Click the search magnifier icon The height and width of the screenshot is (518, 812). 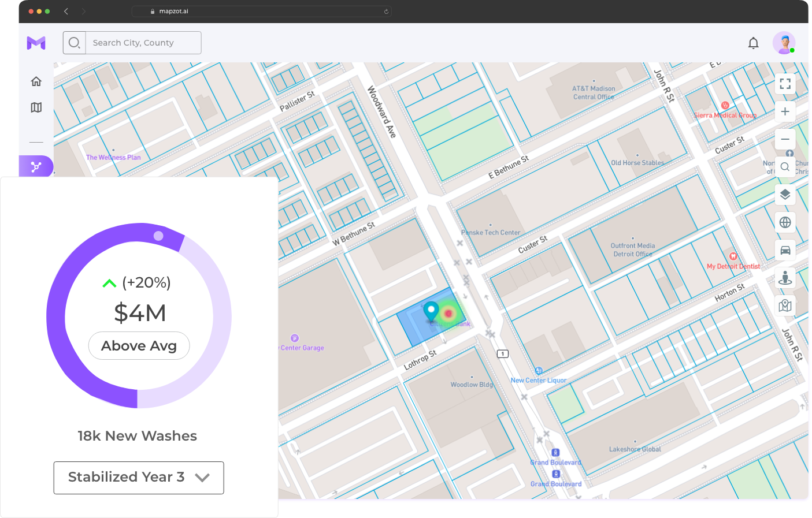pyautogui.click(x=74, y=43)
